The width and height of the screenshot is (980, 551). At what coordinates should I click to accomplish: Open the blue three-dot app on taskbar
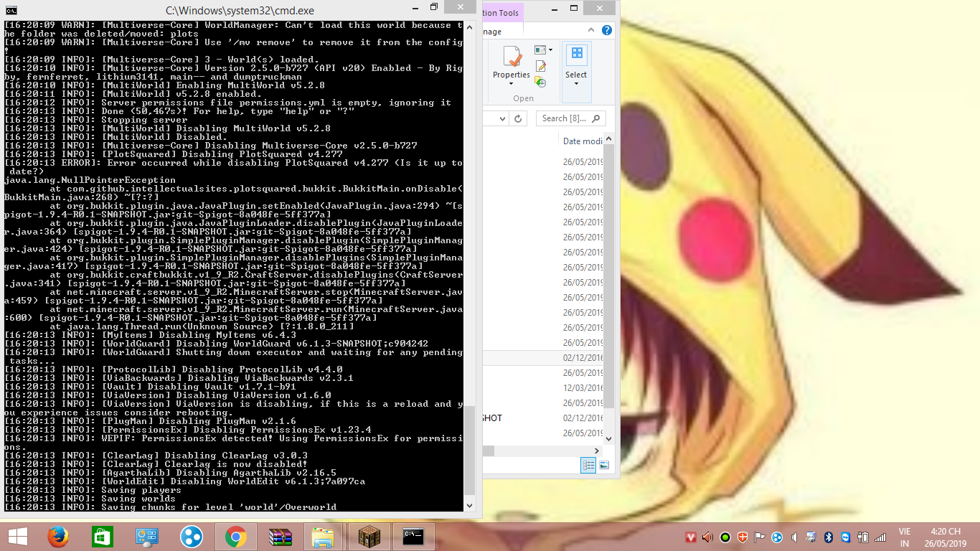pos(192,537)
